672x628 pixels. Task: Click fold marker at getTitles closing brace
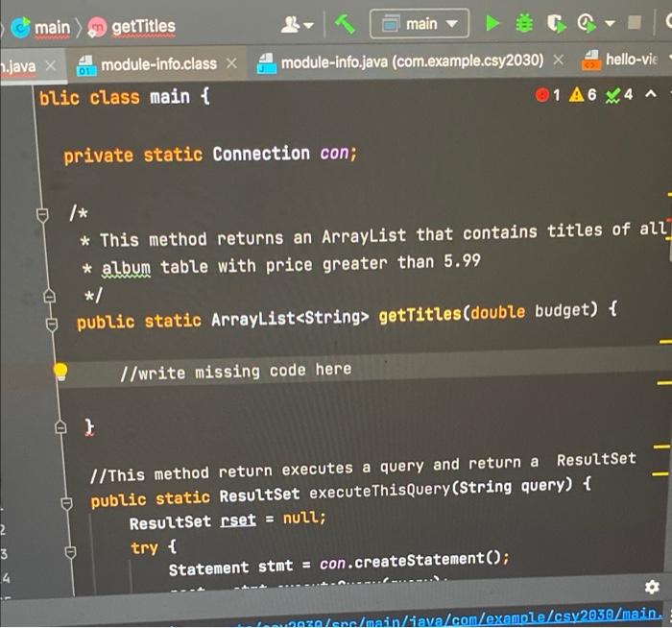[x=60, y=426]
